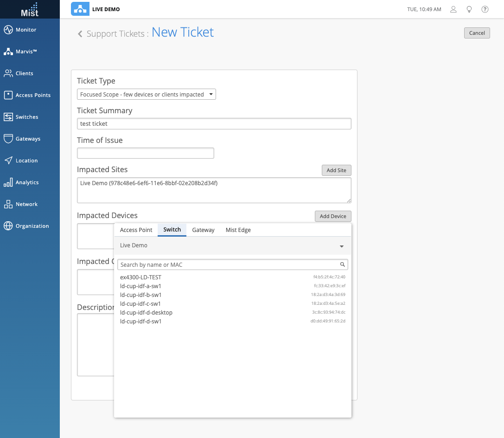504x438 pixels.
Task: Open Analytics icon in sidebar
Action: pos(8,182)
